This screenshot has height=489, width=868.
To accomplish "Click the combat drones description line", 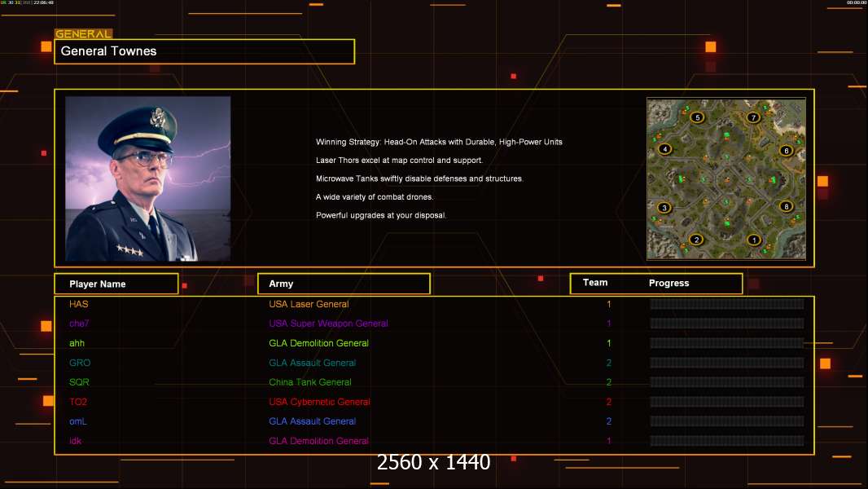I will tap(375, 196).
